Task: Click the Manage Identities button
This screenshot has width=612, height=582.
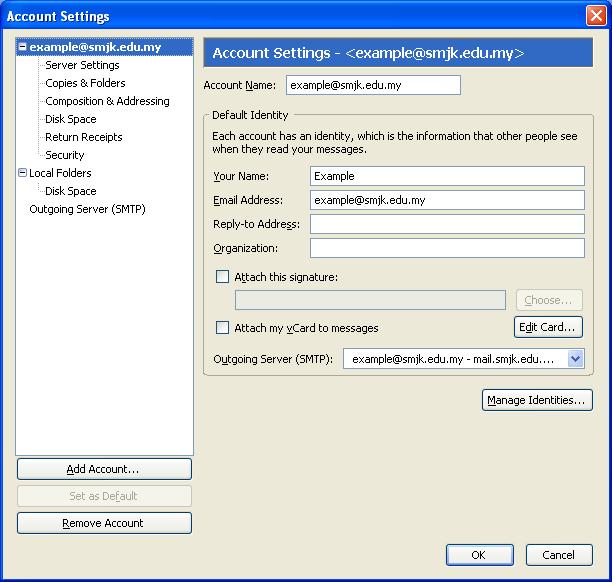Action: 537,400
